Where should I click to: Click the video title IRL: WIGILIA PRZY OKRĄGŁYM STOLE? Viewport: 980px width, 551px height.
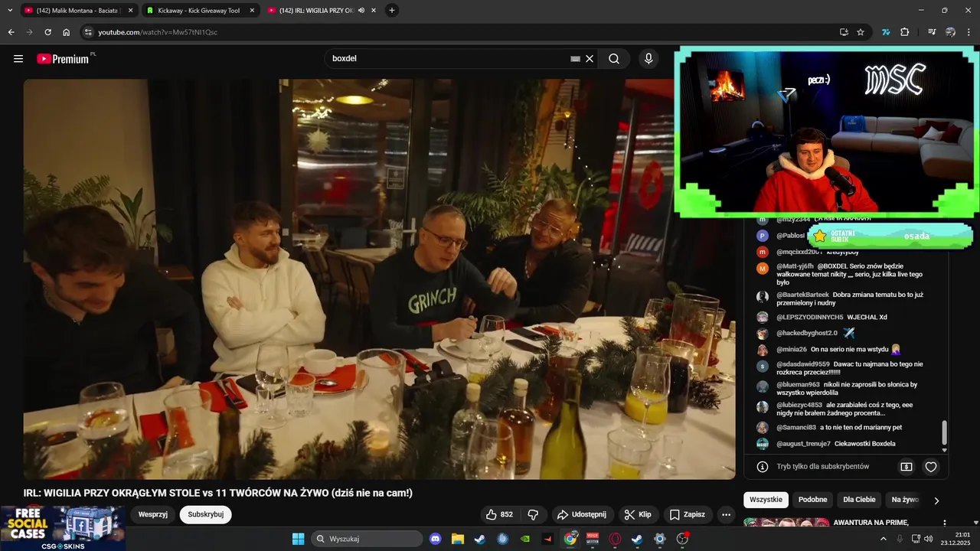[217, 493]
